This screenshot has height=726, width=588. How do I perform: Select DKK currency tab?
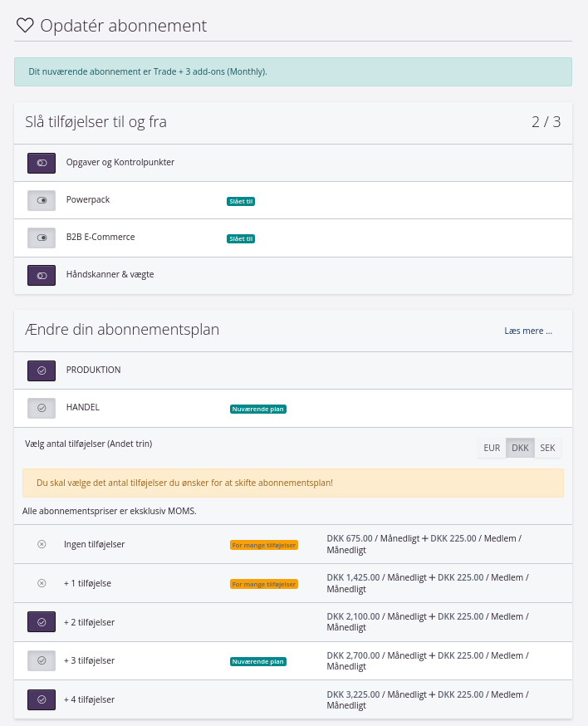520,448
